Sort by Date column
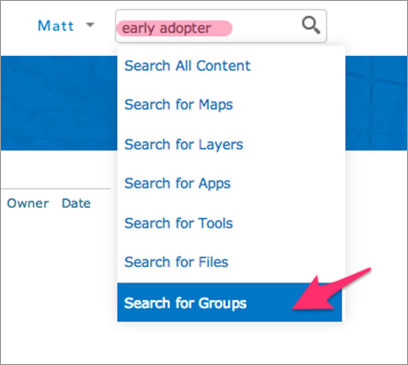Viewport: 408px width, 365px height. pos(76,203)
